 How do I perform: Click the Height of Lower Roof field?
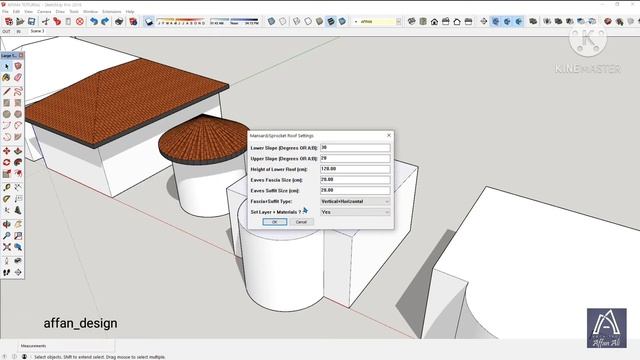click(355, 169)
